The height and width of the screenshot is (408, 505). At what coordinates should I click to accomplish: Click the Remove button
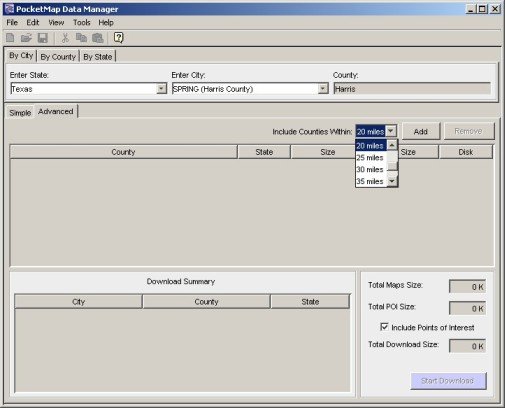[468, 131]
